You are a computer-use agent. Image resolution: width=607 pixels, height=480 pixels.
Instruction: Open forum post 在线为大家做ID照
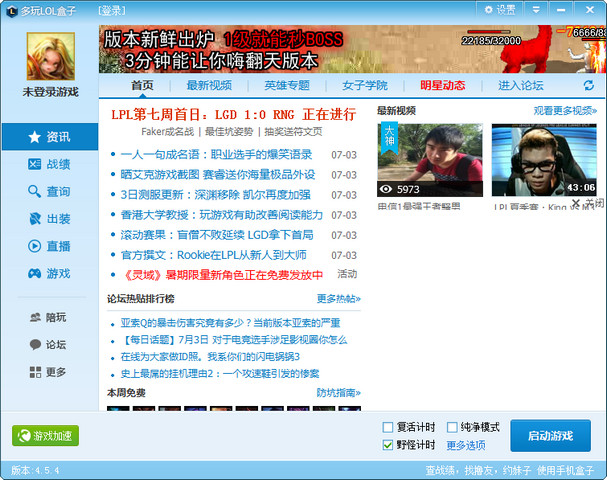tap(210, 357)
